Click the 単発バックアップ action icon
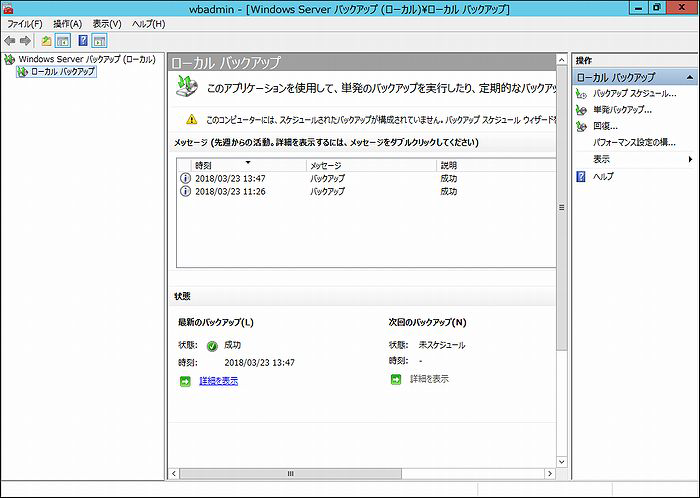 point(581,110)
